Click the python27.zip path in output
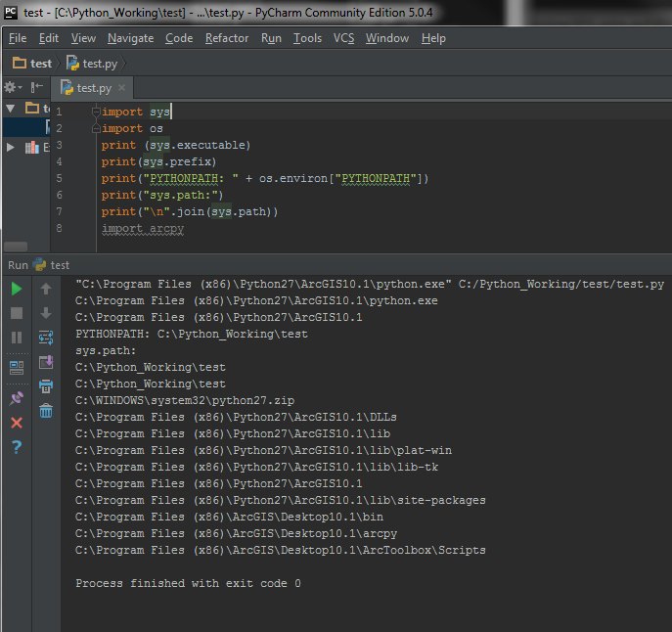The image size is (672, 632). tap(185, 400)
